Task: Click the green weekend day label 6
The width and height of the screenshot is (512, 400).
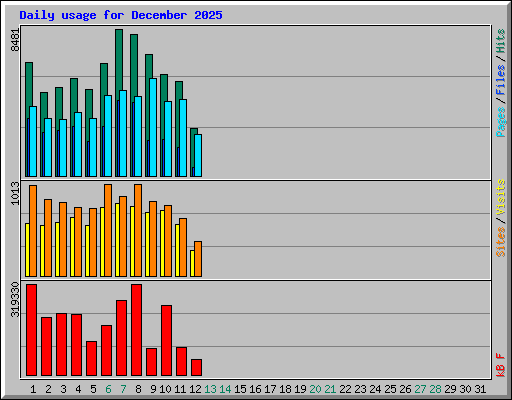Action: pyautogui.click(x=108, y=389)
